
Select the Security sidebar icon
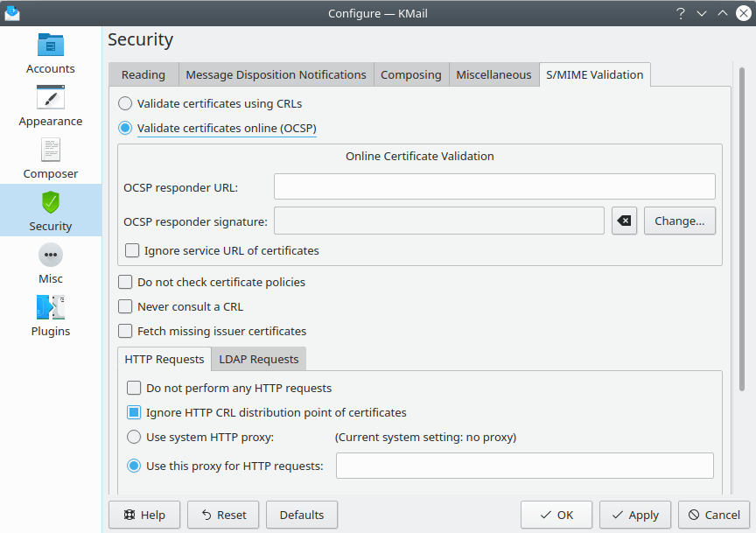[x=50, y=210]
